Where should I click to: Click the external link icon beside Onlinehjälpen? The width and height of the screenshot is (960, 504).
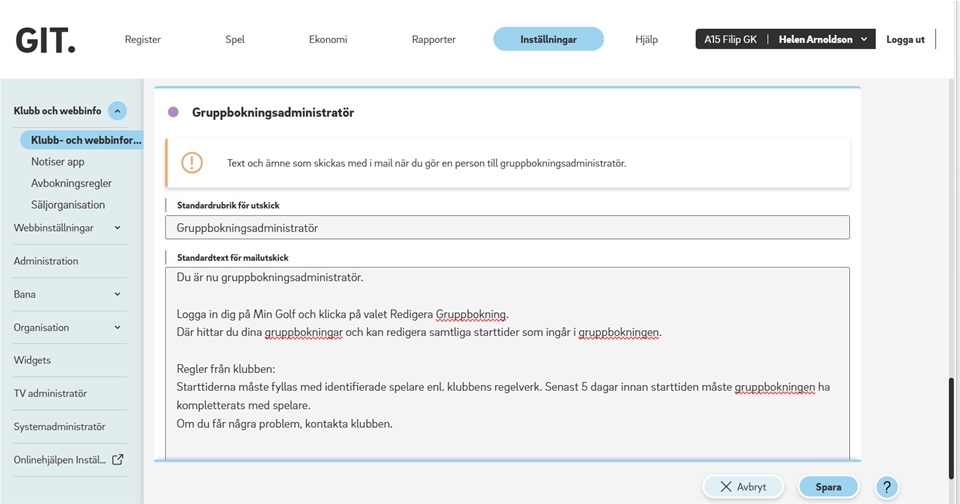(118, 460)
